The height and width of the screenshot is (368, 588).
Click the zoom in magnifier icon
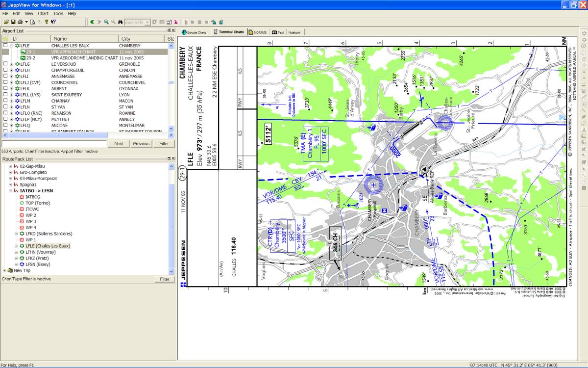(x=106, y=22)
